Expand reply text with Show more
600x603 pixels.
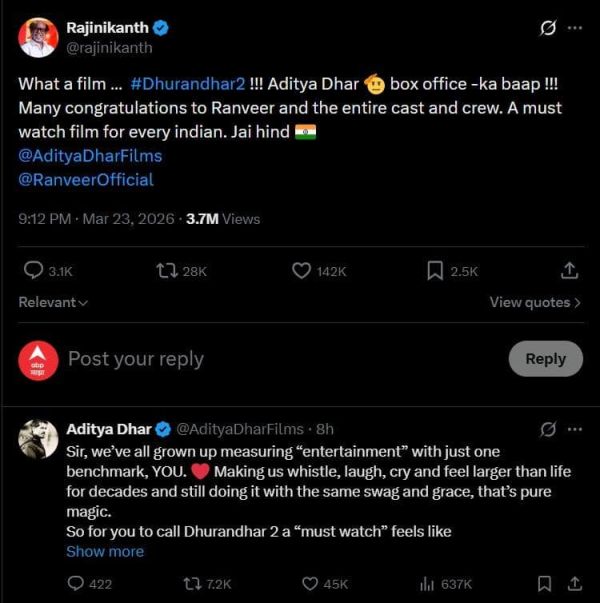[105, 551]
